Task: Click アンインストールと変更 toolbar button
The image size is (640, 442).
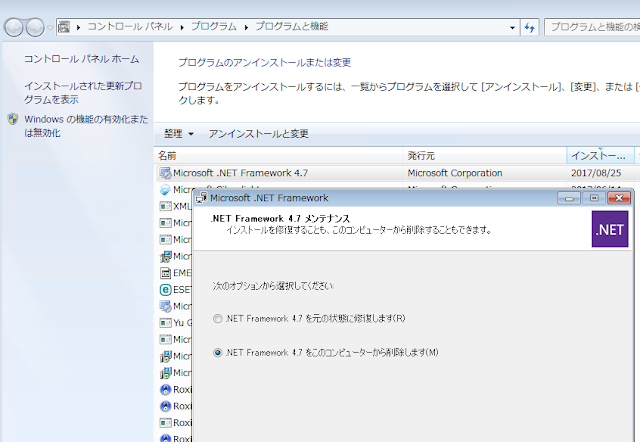Action: point(258,133)
